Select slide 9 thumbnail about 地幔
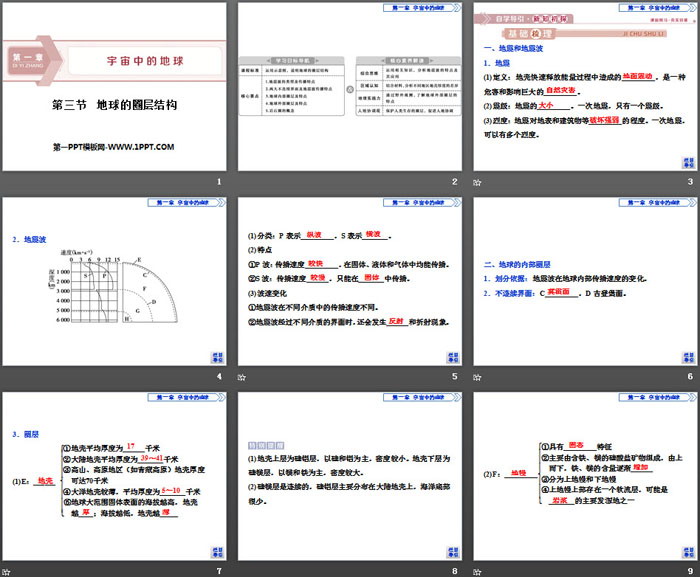Screen dimensions: 700x577 click(x=586, y=477)
